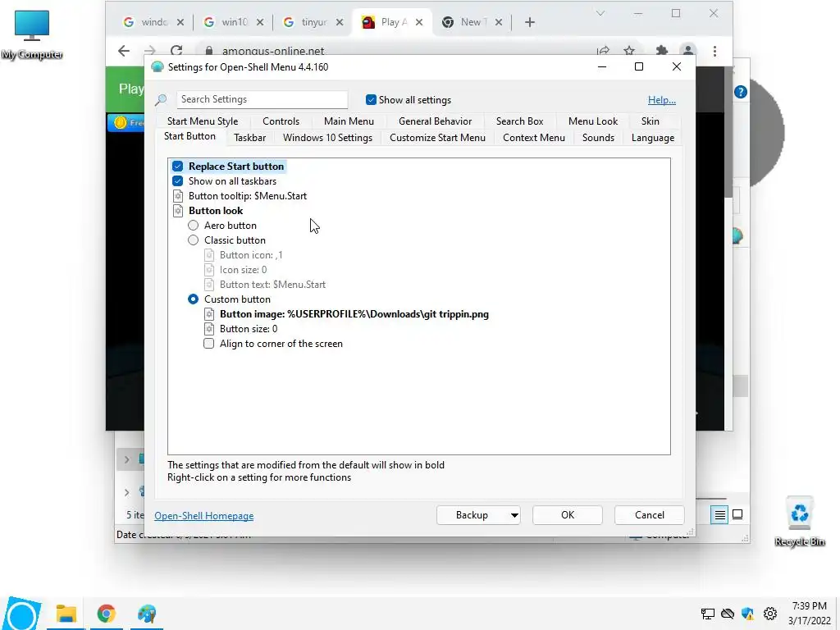Expand second Explorer tree chevron

pos(127,492)
